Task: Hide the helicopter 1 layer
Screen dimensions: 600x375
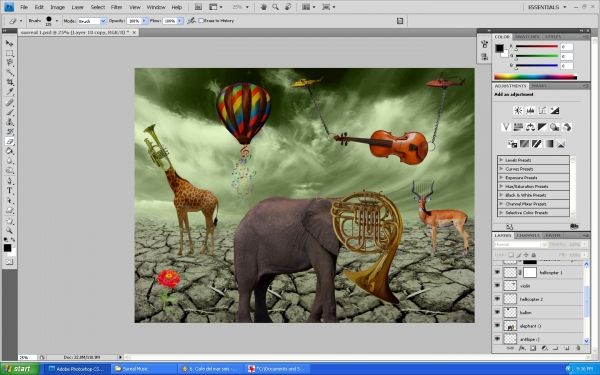Action: pos(497,272)
